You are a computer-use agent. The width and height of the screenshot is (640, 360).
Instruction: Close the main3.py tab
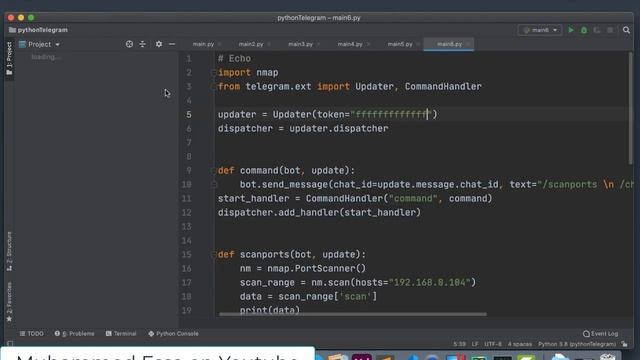pos(318,44)
